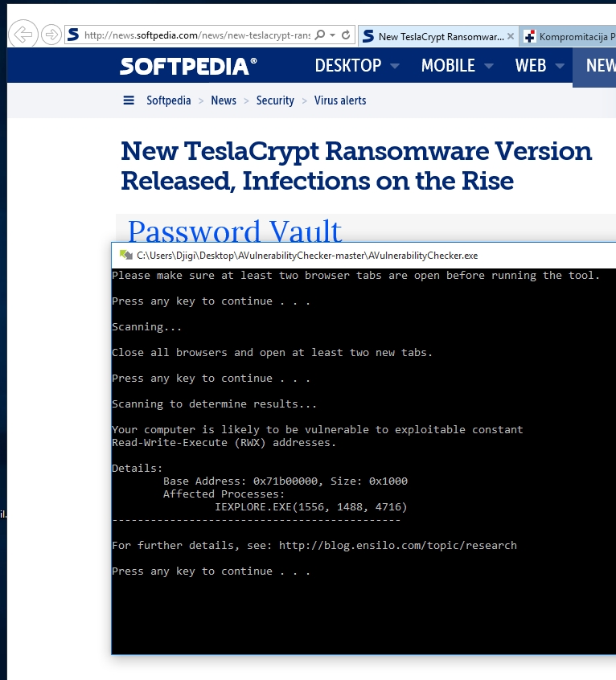616x680 pixels.
Task: Click 'Scanning to determine results...' line
Action: [214, 404]
